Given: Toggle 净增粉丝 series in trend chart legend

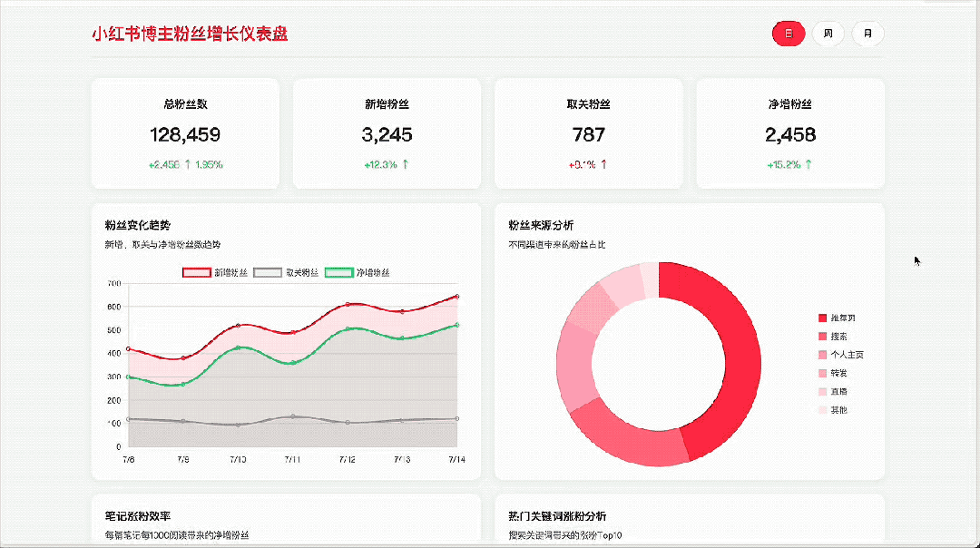Looking at the screenshot, I should [357, 272].
